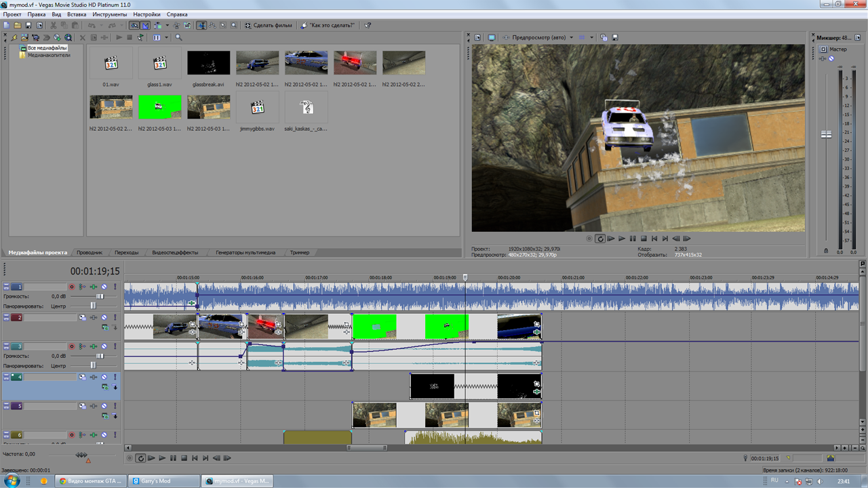Open Garry's Mod from the taskbar
The width and height of the screenshot is (868, 488).
pyautogui.click(x=165, y=481)
